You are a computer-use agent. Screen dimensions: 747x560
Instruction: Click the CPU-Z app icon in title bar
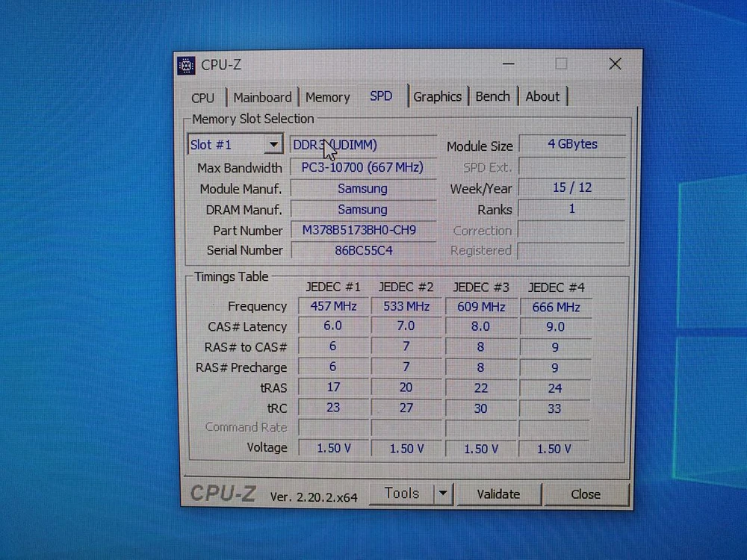(x=186, y=65)
